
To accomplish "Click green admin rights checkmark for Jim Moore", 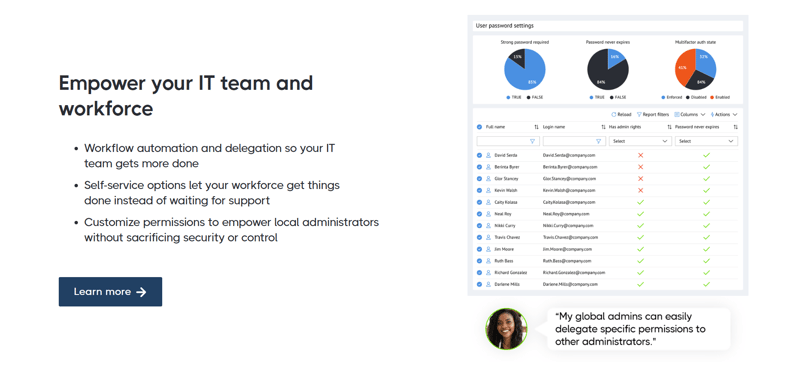I will point(641,249).
